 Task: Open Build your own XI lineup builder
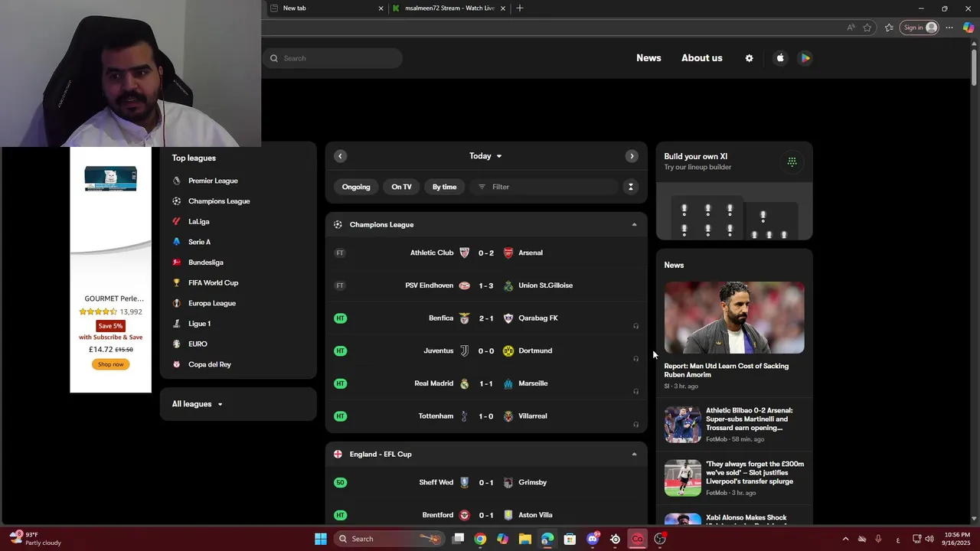pos(734,191)
